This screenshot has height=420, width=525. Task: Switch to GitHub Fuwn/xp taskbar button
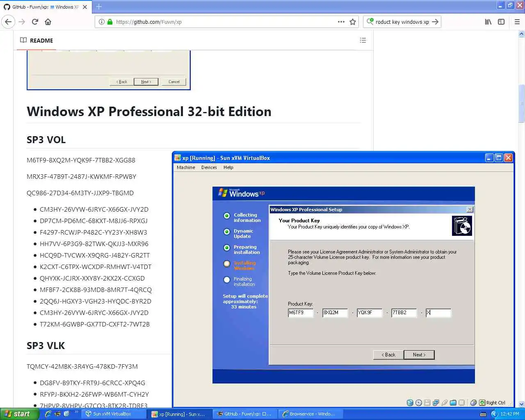(245, 414)
